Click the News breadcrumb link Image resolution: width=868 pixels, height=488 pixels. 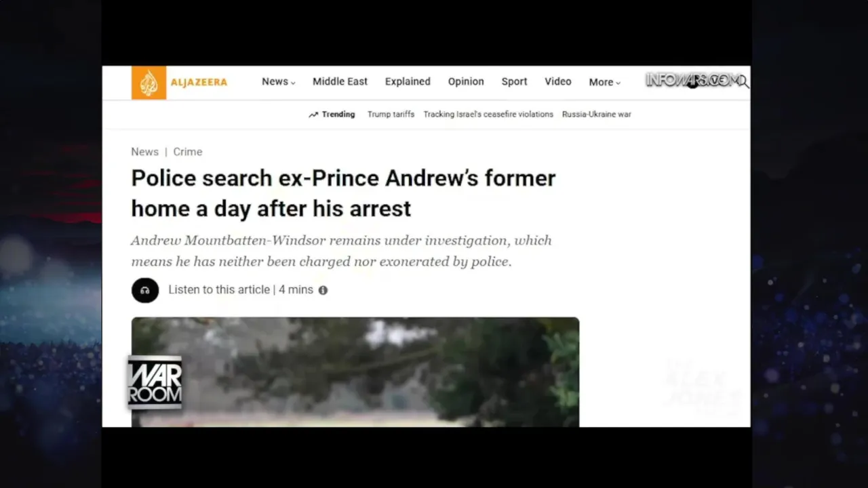pos(144,152)
